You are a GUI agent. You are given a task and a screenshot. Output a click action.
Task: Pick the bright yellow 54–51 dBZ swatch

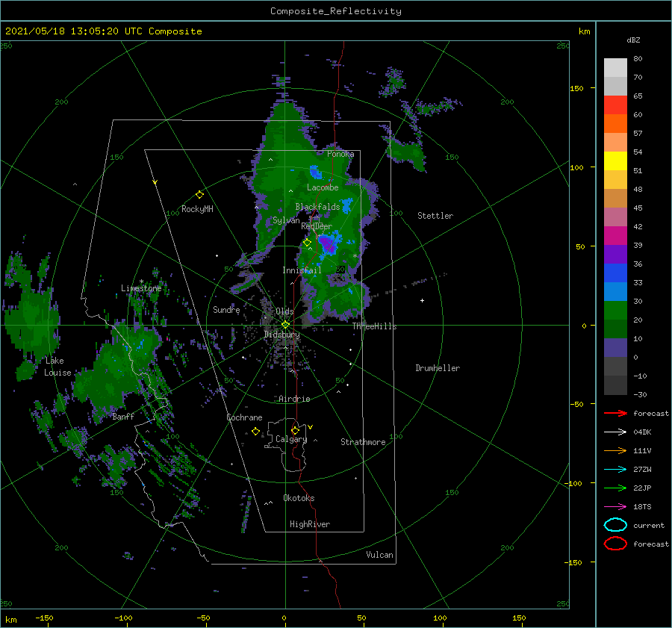(x=615, y=161)
